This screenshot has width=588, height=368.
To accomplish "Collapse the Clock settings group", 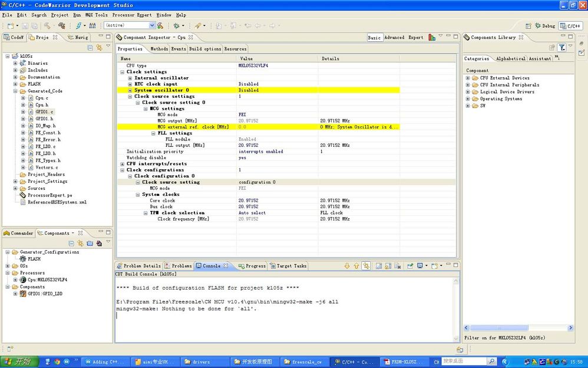I will click(x=122, y=72).
